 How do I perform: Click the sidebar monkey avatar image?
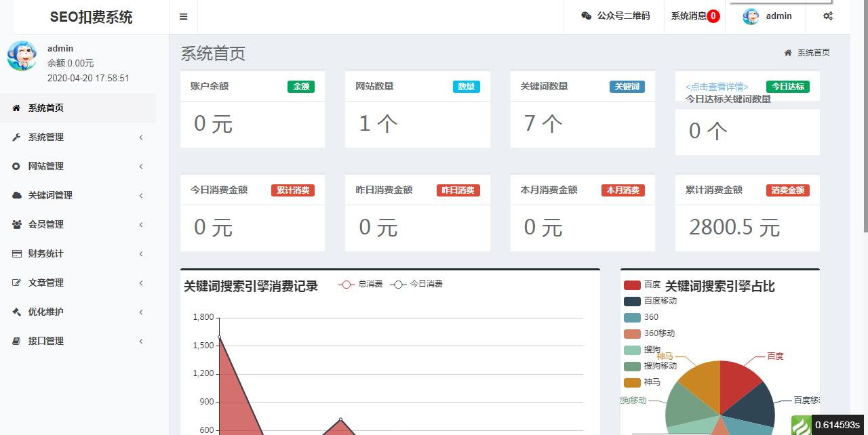pos(22,56)
